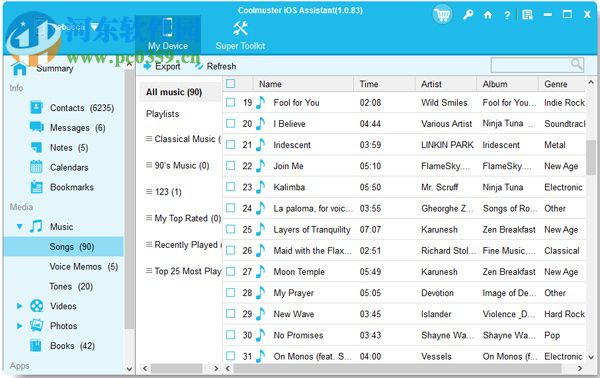Open Tones (20) in sidebar
Image resolution: width=600 pixels, height=378 pixels.
click(71, 286)
